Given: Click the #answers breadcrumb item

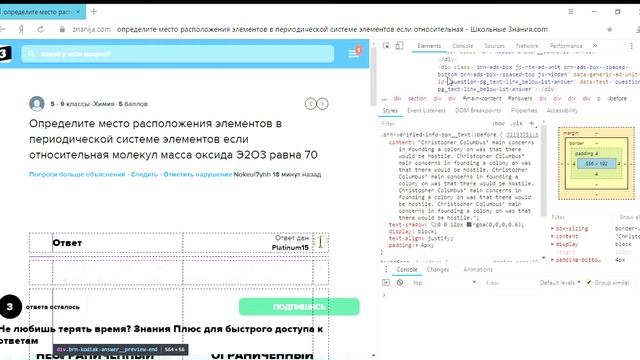Looking at the screenshot, I should pyautogui.click(x=520, y=98).
